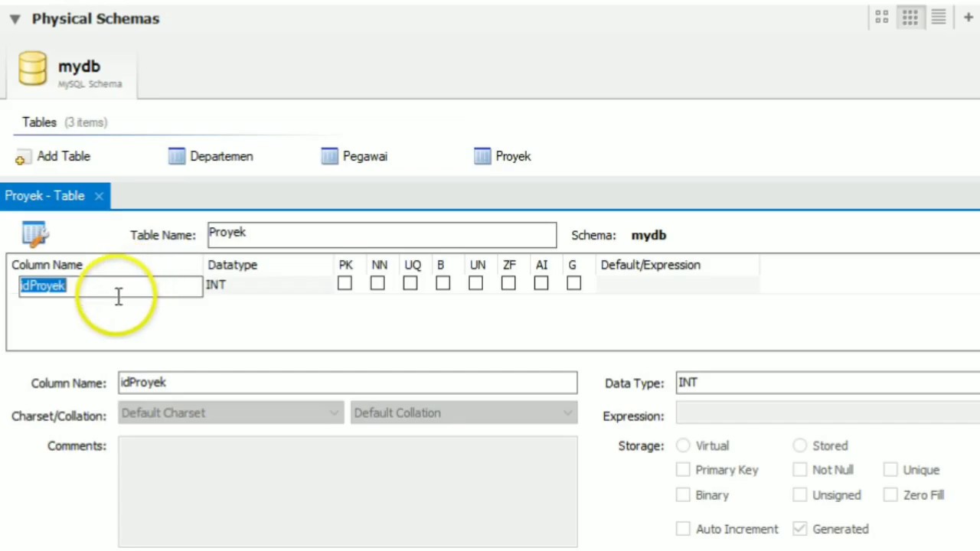Focus the Table Name field

pyautogui.click(x=382, y=235)
